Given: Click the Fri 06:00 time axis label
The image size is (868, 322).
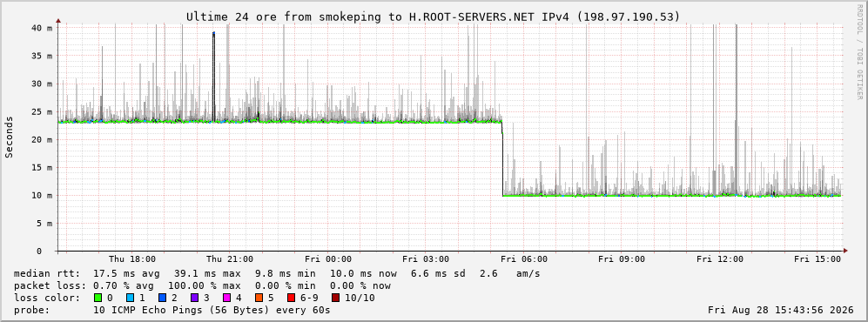Looking at the screenshot, I should click(524, 259).
